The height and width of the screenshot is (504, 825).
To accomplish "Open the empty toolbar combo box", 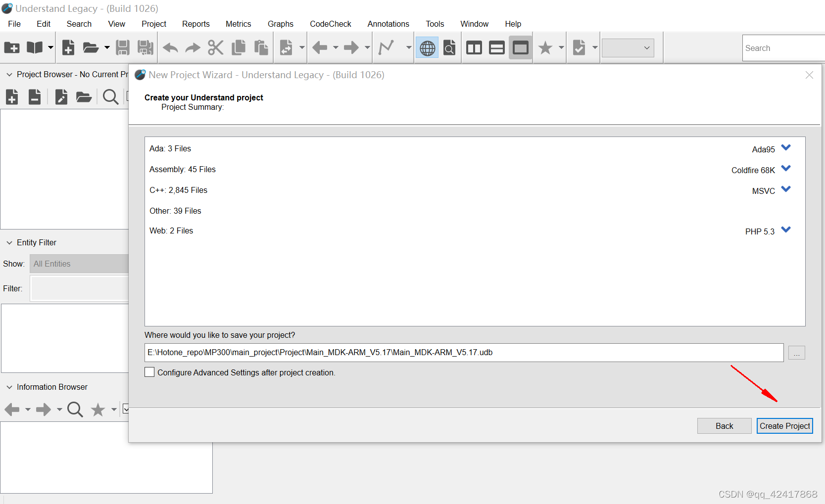I will [x=628, y=48].
